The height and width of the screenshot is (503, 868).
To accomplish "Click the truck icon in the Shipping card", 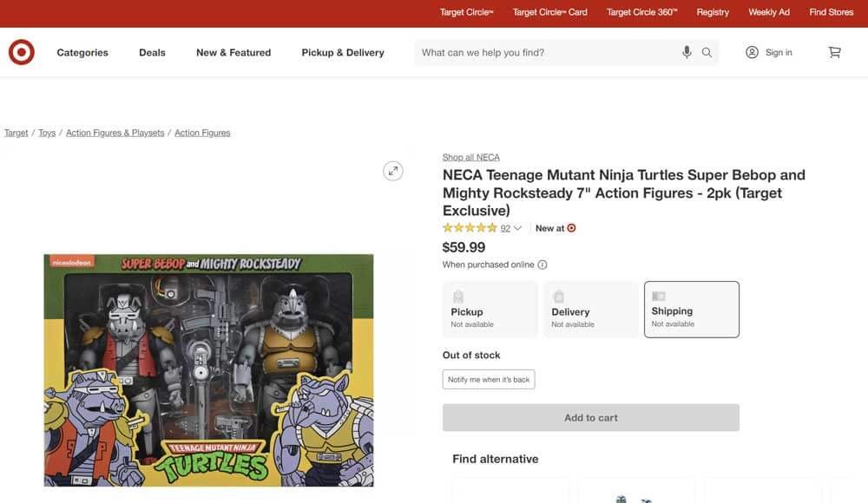I will tap(660, 294).
